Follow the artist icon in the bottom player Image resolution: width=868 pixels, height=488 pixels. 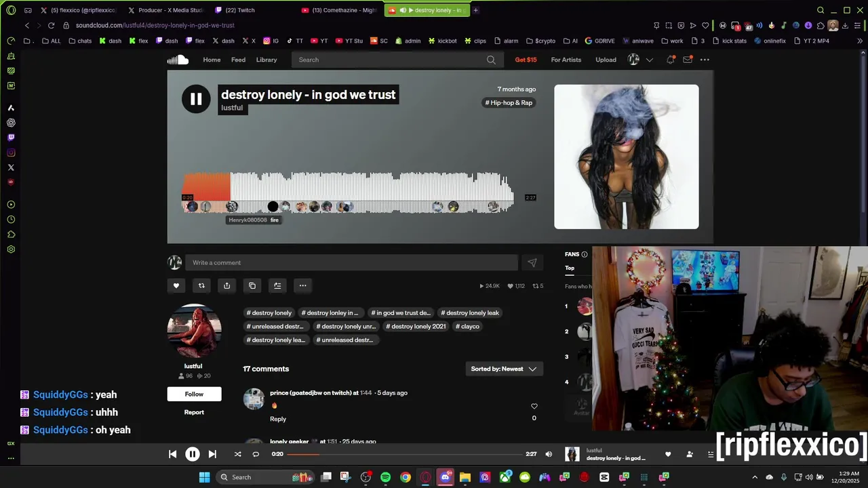[x=690, y=454]
